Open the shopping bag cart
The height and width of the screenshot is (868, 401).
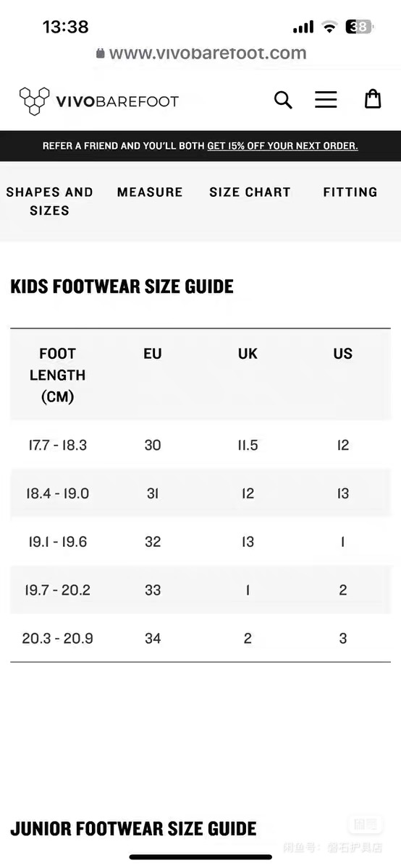372,99
